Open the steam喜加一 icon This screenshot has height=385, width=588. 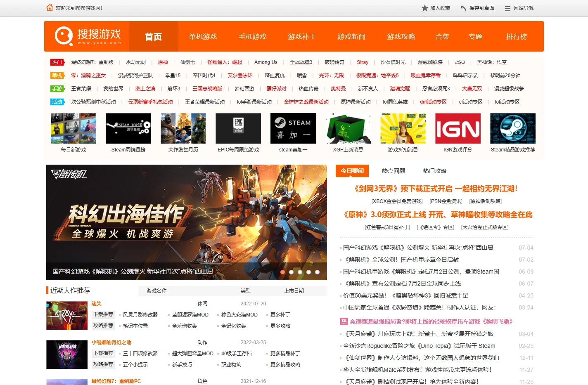click(x=293, y=128)
